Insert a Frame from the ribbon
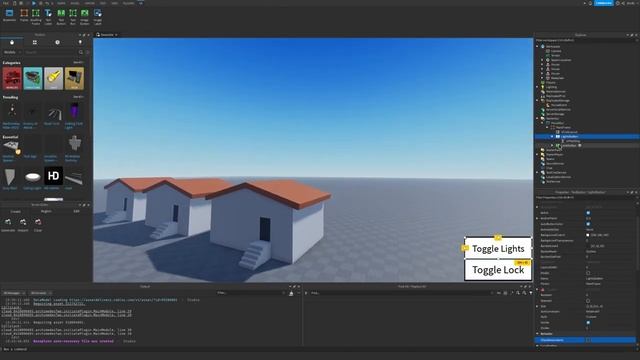This screenshot has width=640, height=360. [24, 16]
